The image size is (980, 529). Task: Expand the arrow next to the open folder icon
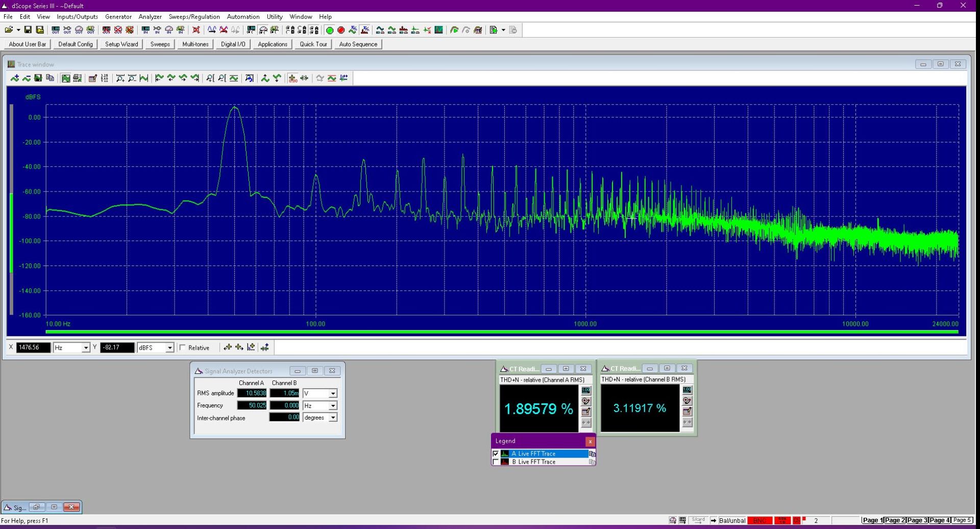[x=18, y=30]
